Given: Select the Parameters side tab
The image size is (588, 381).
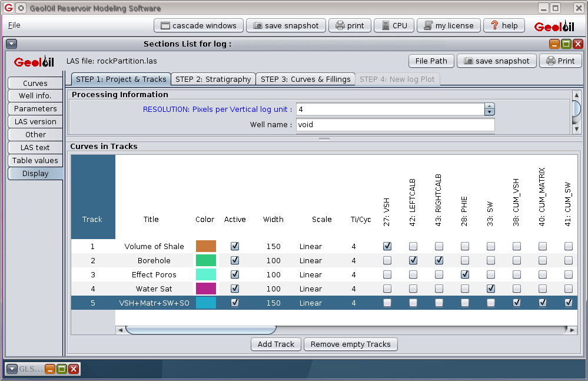Looking at the screenshot, I should click(x=35, y=109).
